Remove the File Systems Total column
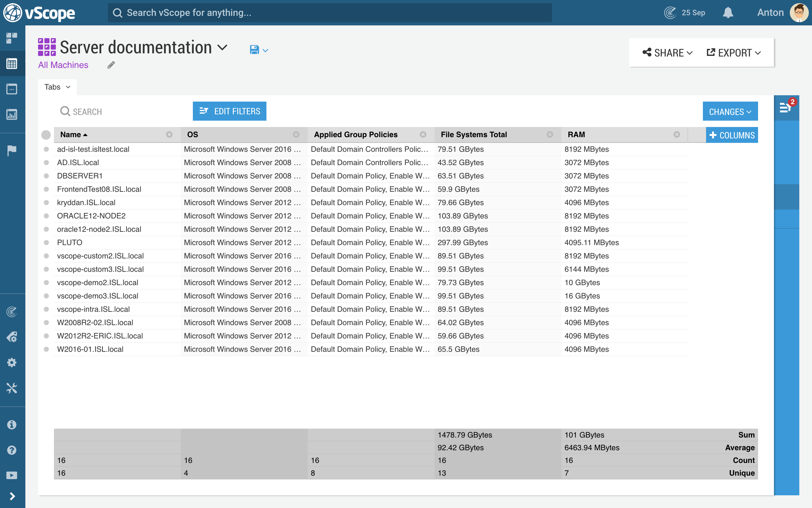The image size is (812, 508). click(550, 134)
